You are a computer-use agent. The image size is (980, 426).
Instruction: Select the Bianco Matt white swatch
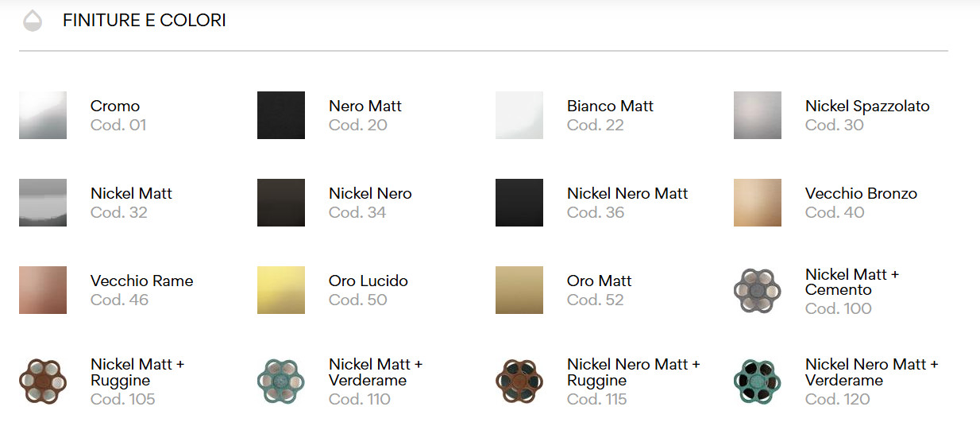pos(519,115)
